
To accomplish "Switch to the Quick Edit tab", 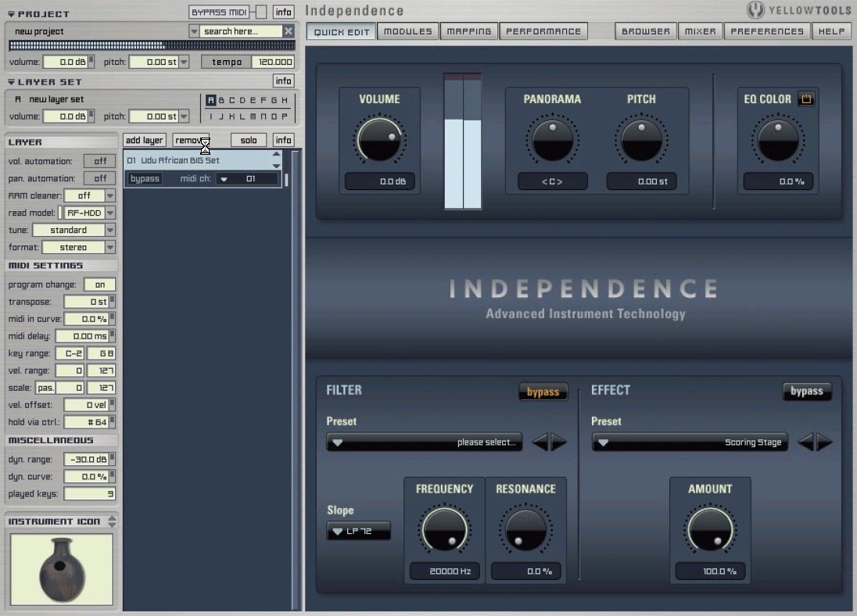I will point(342,32).
